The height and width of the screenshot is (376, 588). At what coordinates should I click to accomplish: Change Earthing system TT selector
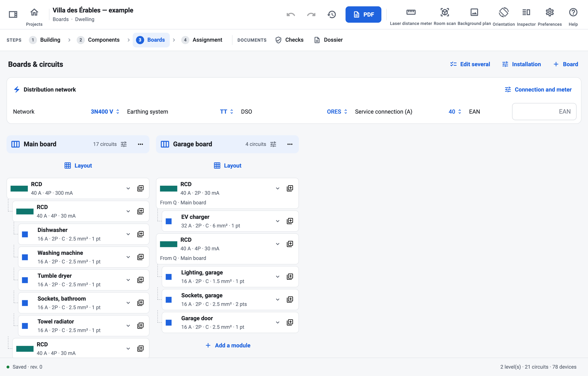[x=226, y=112]
